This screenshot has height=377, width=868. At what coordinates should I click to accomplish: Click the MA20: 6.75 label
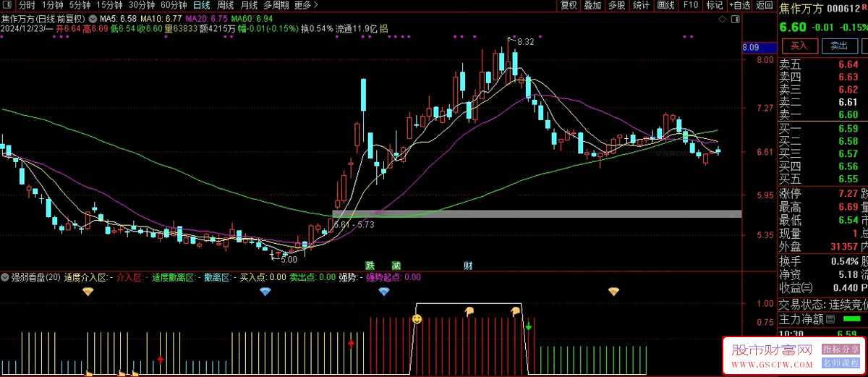coord(207,18)
